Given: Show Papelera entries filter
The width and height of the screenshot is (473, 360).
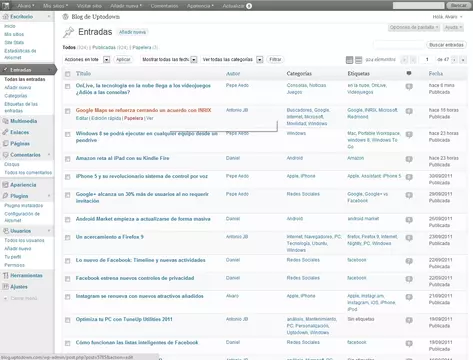Looking at the screenshot, I should (142, 47).
